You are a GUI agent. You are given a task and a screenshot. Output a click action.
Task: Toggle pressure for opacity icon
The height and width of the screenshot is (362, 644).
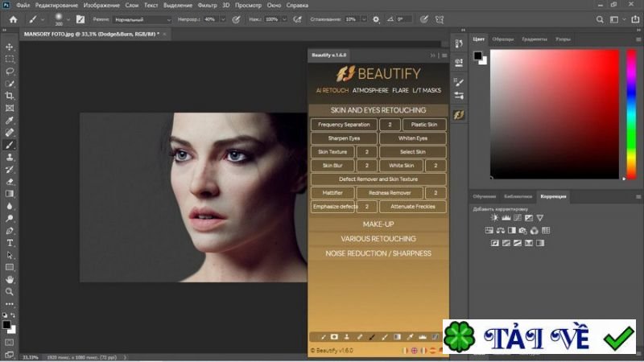pos(234,19)
